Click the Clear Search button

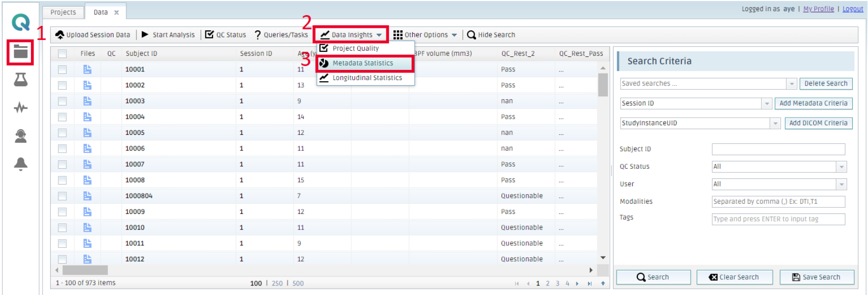coord(734,277)
